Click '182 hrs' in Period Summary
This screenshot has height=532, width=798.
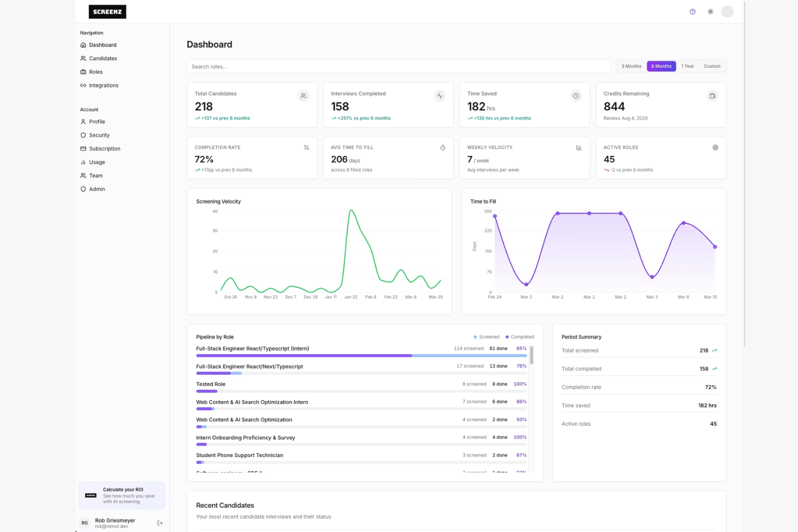[x=707, y=406]
